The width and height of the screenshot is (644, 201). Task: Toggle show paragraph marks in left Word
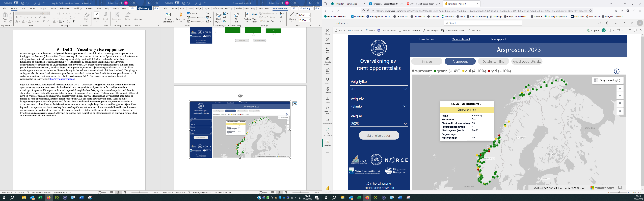73,21
